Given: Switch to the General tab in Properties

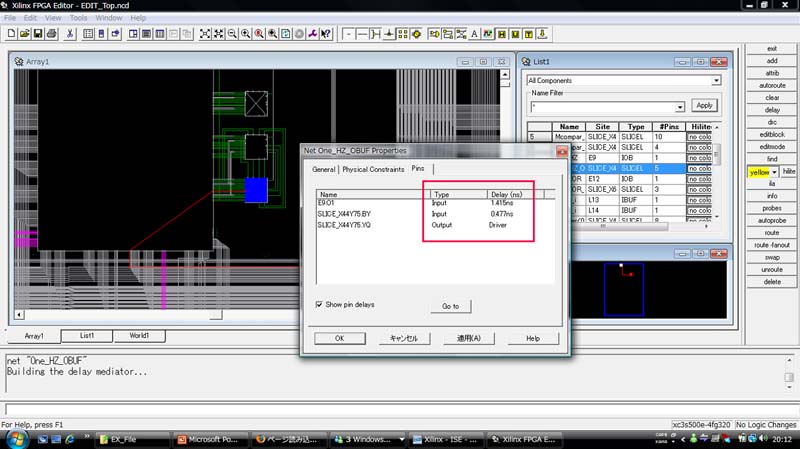Looking at the screenshot, I should point(323,169).
